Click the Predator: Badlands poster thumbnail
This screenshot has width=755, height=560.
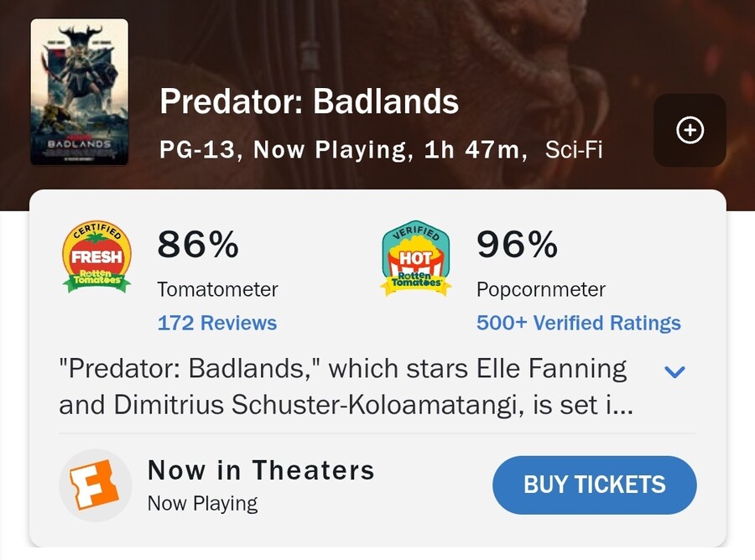80,92
